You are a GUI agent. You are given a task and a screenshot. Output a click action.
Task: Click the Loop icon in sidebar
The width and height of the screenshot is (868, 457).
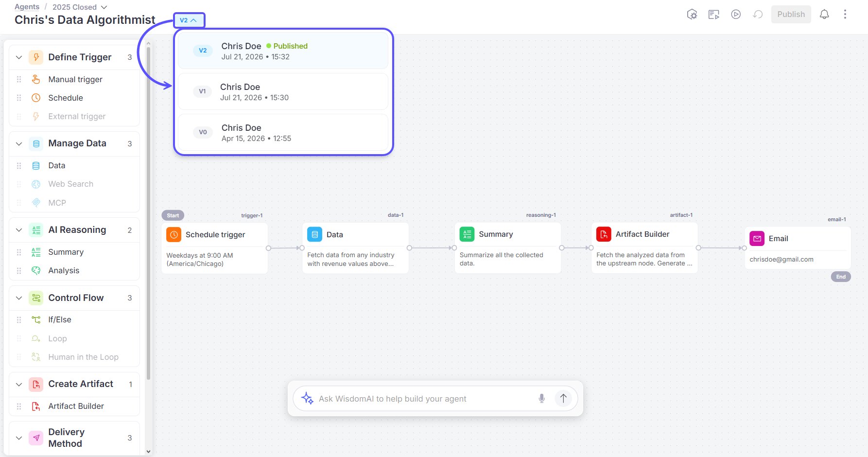click(36, 338)
